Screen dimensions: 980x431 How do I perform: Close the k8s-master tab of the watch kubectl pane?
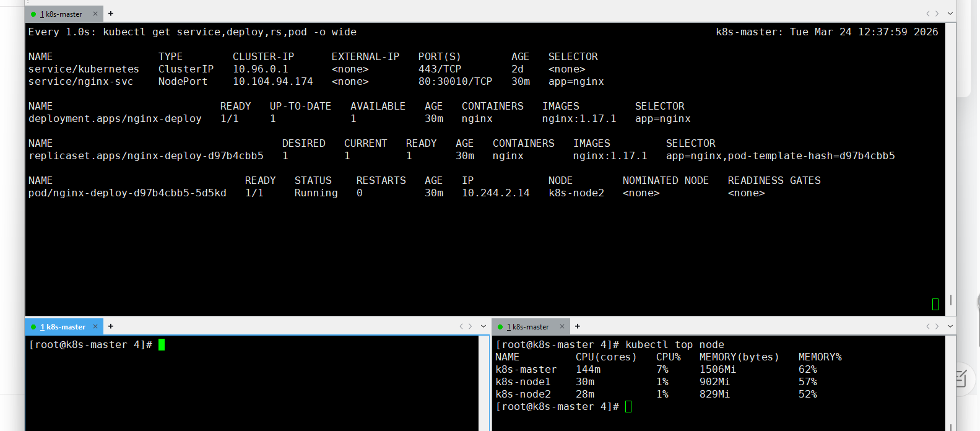95,14
